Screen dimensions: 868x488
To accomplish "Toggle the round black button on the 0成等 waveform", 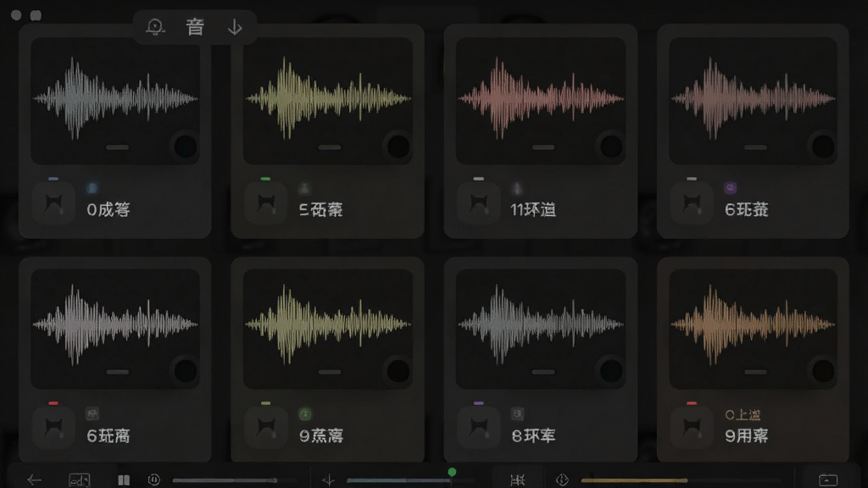I will (186, 147).
